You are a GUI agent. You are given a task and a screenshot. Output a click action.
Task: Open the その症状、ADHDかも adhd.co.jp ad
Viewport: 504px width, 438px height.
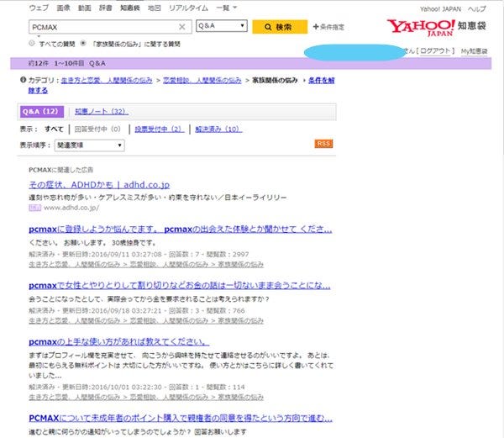(99, 185)
